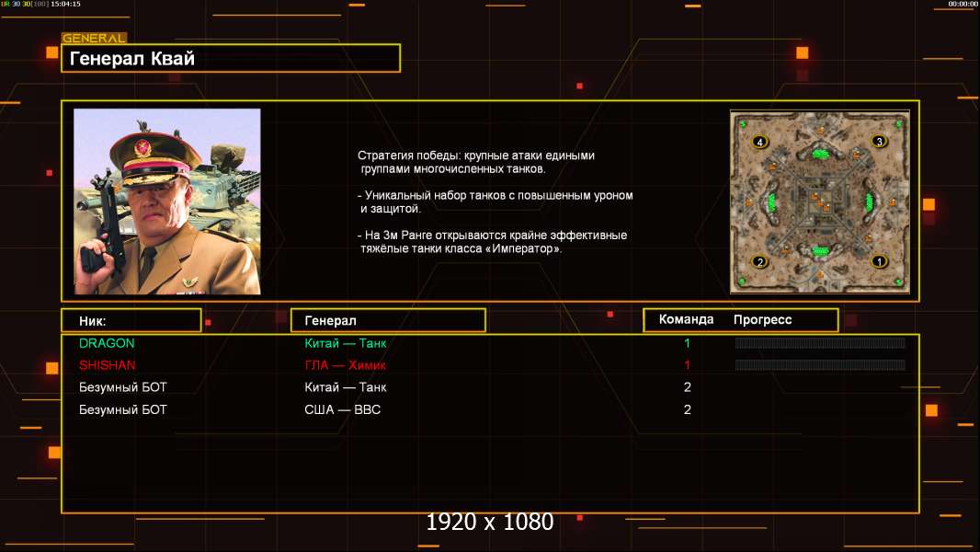Click the 'Генерал' column header

(388, 321)
